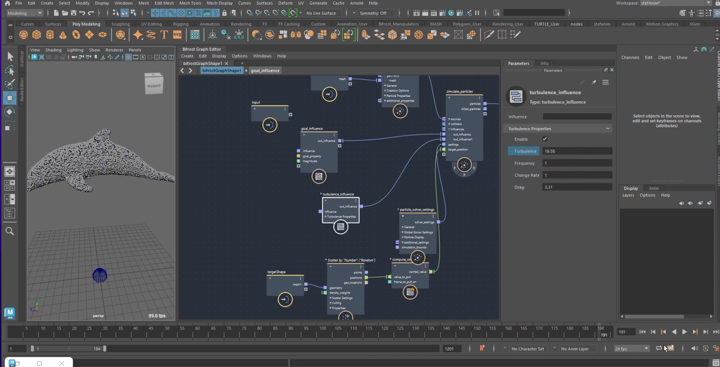Open the hamburger menu in Parameters panel
720x367 pixels.
pos(606,82)
